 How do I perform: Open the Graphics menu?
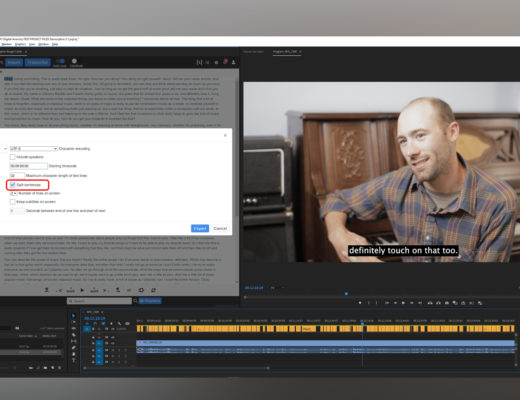coord(20,44)
